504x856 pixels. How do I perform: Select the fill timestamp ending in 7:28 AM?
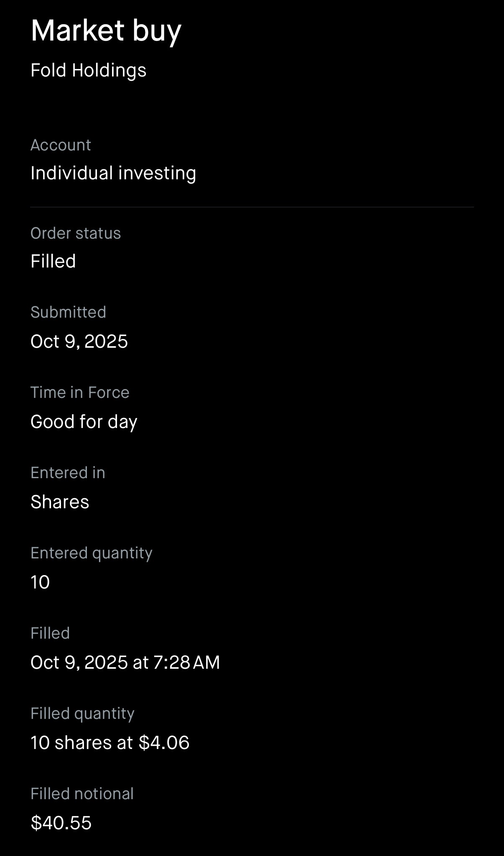pyautogui.click(x=125, y=662)
